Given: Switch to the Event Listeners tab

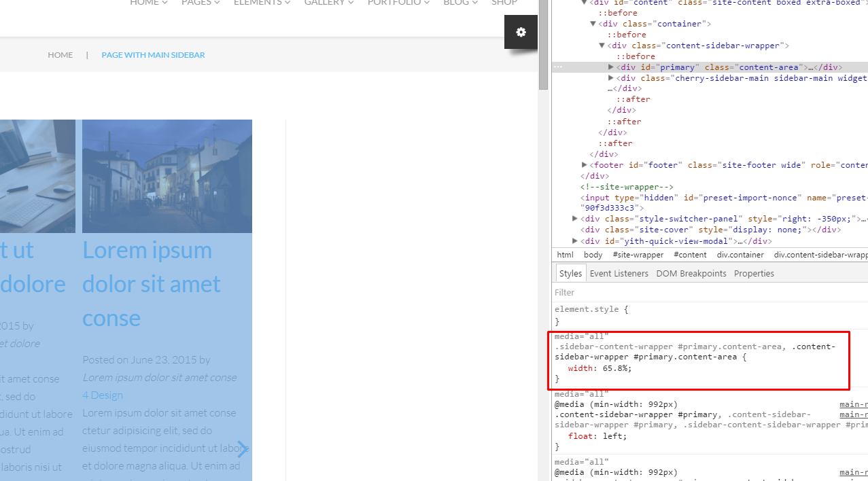Looking at the screenshot, I should pyautogui.click(x=619, y=273).
